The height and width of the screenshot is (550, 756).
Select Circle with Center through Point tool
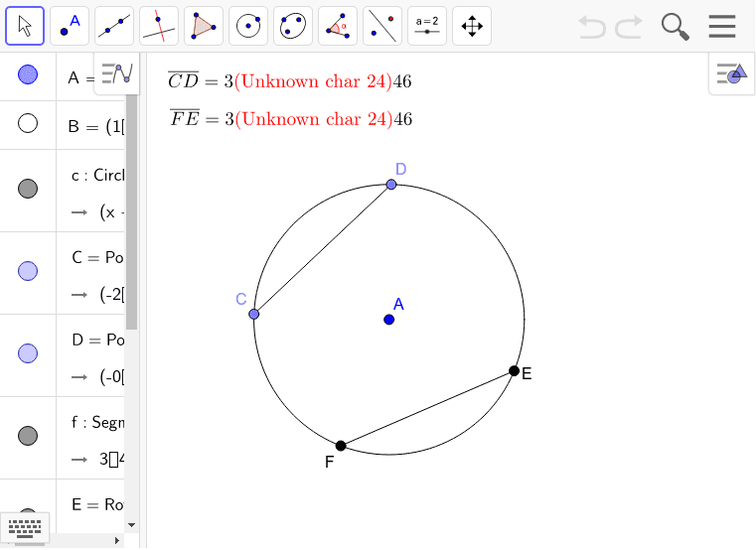point(248,26)
